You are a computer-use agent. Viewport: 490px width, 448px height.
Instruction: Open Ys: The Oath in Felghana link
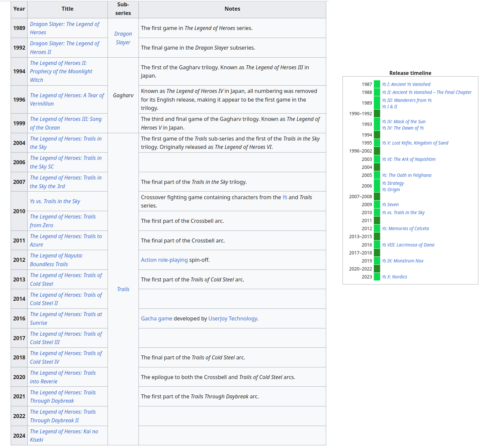pos(407,175)
